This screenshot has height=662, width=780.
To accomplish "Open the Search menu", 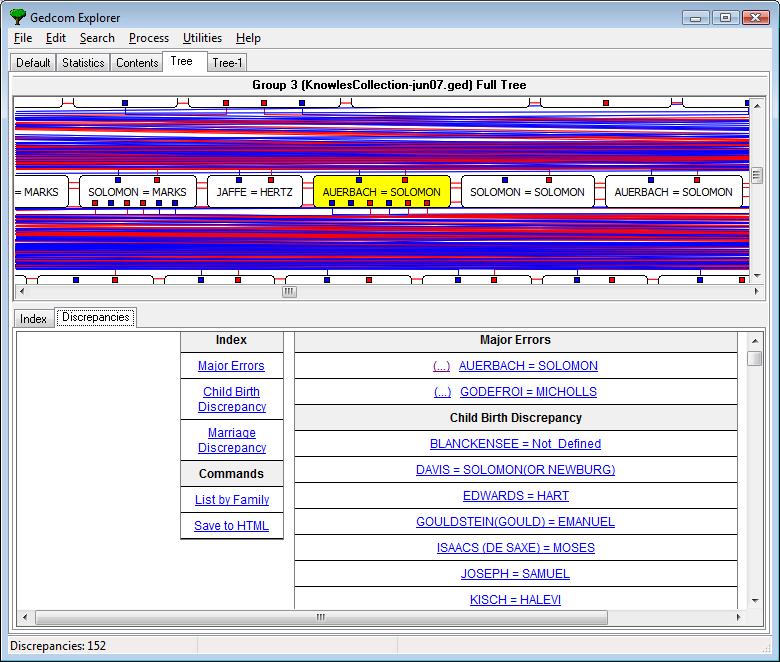I will point(97,38).
